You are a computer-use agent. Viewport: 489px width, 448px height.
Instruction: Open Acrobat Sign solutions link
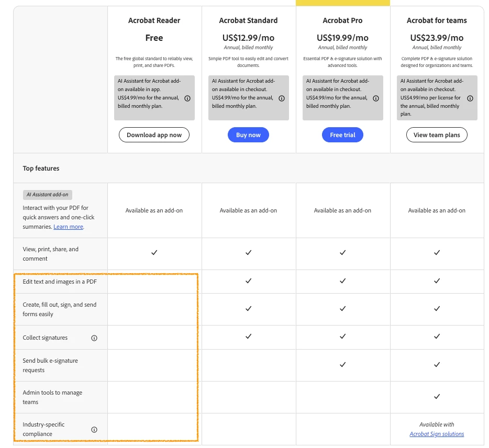[x=437, y=434]
